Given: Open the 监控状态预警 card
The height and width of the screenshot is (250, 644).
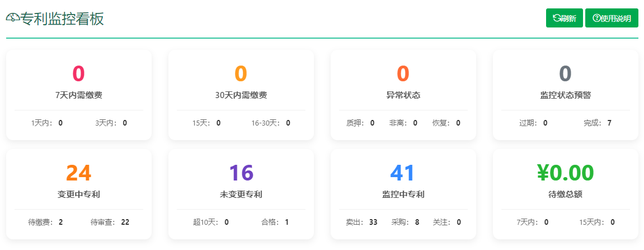Looking at the screenshot, I should [565, 95].
